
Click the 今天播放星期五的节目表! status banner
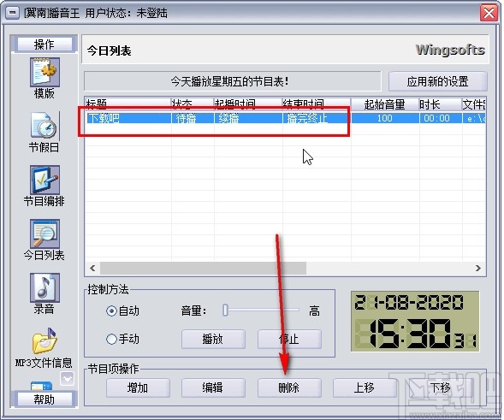pyautogui.click(x=233, y=81)
